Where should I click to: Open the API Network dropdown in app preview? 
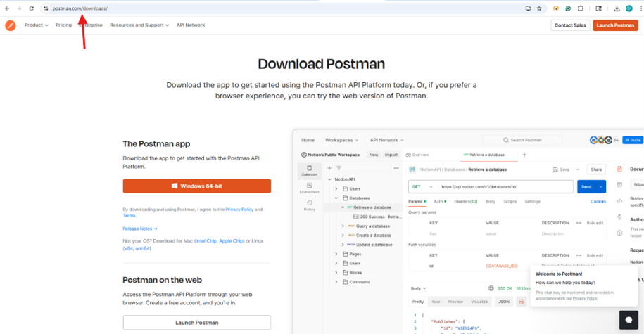(387, 140)
